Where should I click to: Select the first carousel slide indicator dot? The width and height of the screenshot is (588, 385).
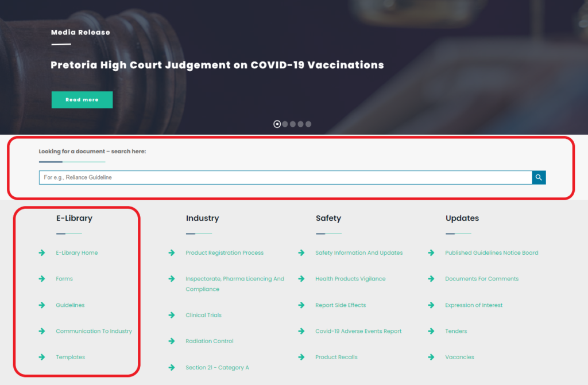coord(277,124)
